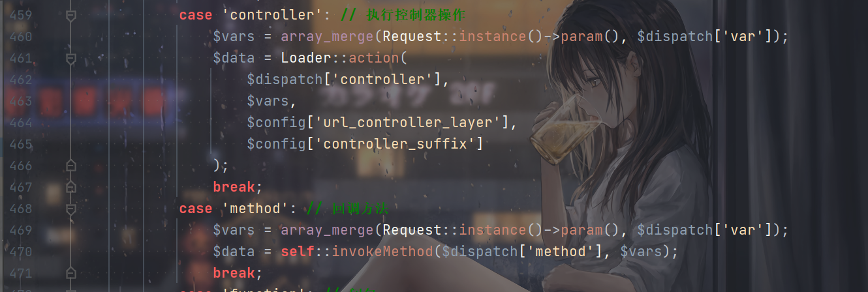Click the fold end marker on line 467
This screenshot has height=292, width=868.
[71, 187]
